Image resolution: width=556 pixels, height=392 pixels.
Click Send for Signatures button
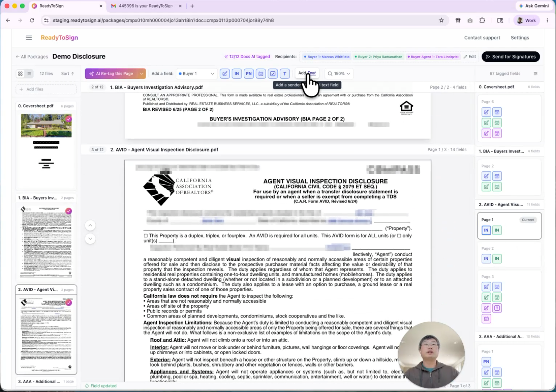pyautogui.click(x=511, y=57)
